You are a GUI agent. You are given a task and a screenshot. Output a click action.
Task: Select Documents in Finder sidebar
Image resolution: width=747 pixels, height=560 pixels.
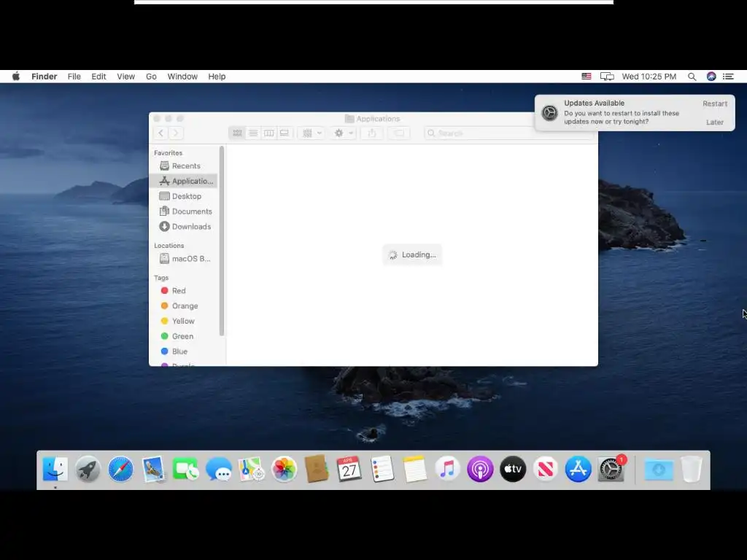click(x=183, y=211)
